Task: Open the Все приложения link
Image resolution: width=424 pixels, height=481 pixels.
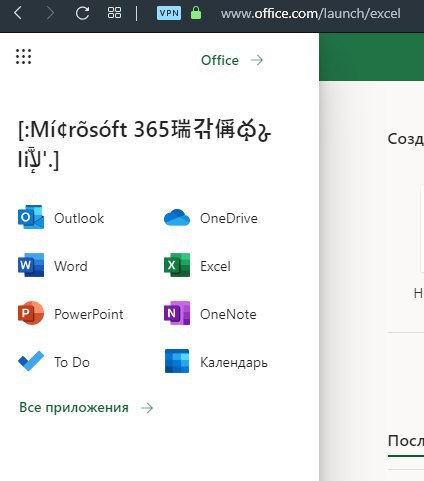Action: pos(86,408)
